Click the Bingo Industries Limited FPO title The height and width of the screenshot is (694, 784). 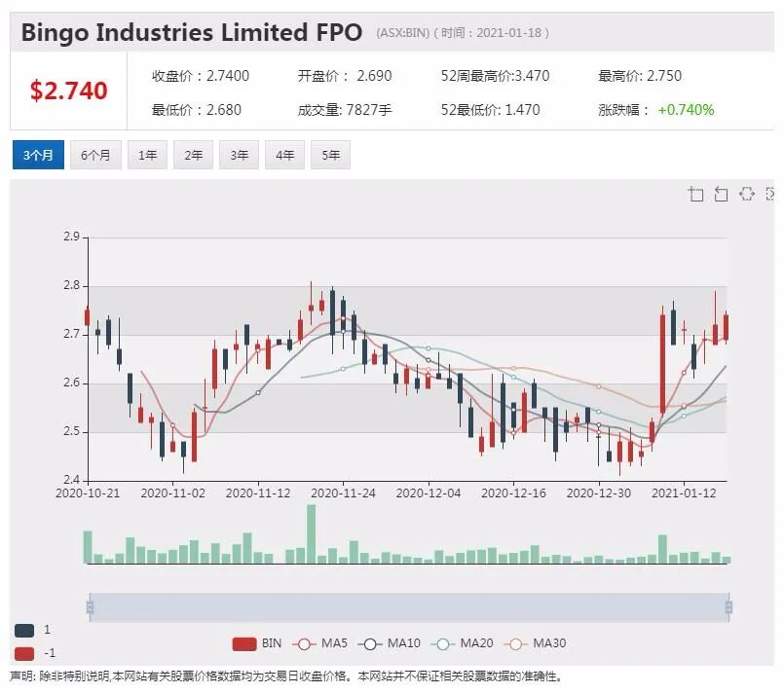tap(192, 32)
